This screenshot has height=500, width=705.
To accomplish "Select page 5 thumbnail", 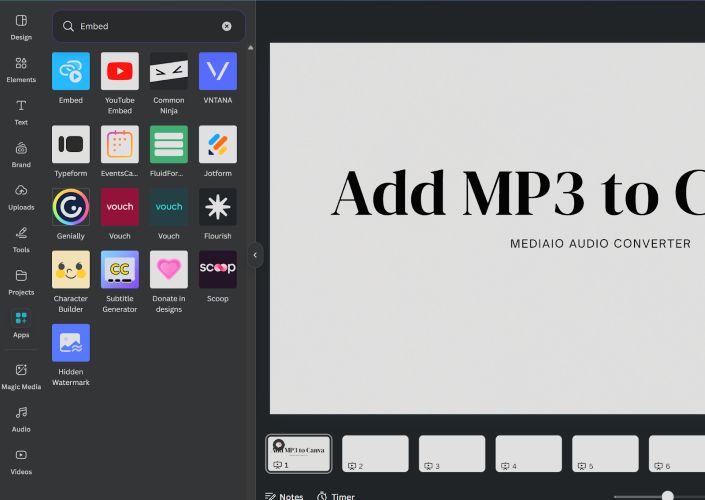I will tap(605, 454).
